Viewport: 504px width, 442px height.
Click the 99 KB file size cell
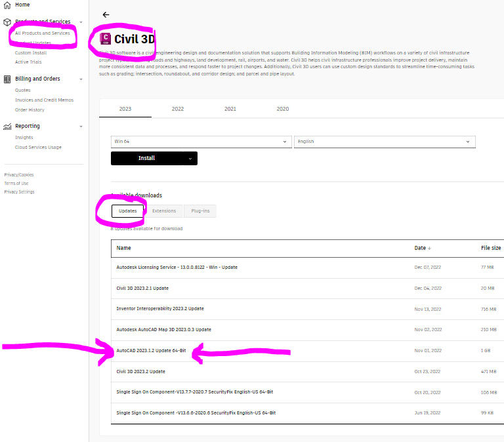tap(488, 413)
